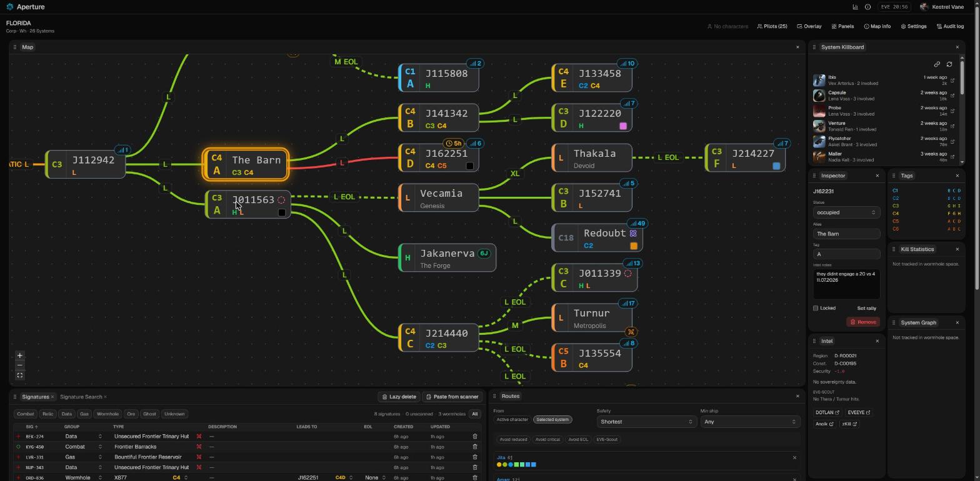Click the blue color marker on J214227 node
The width and height of the screenshot is (980, 481).
tap(776, 166)
